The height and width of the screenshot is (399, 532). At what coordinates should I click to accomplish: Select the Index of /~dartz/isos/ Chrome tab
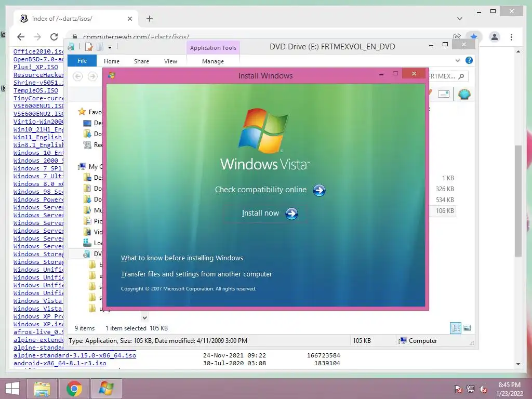[x=76, y=19]
